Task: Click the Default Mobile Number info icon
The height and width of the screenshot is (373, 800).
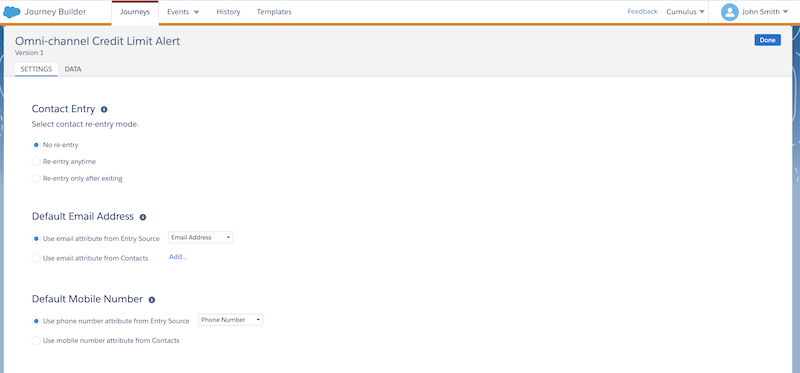Action: pyautogui.click(x=152, y=300)
